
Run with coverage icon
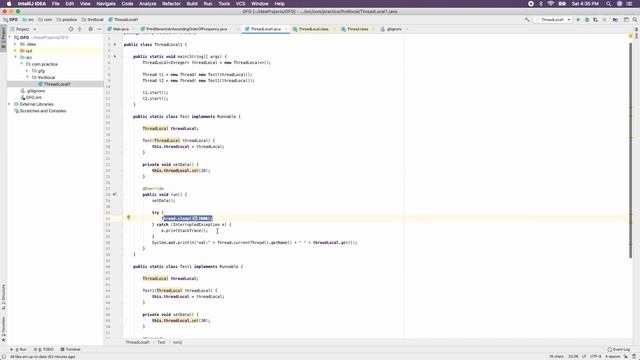pyautogui.click(x=596, y=20)
